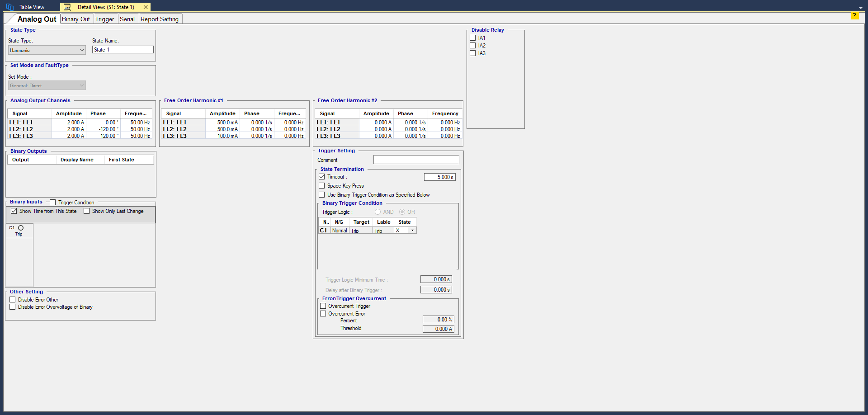Click the Table View icon
Viewport: 868px width, 415px height.
point(10,7)
